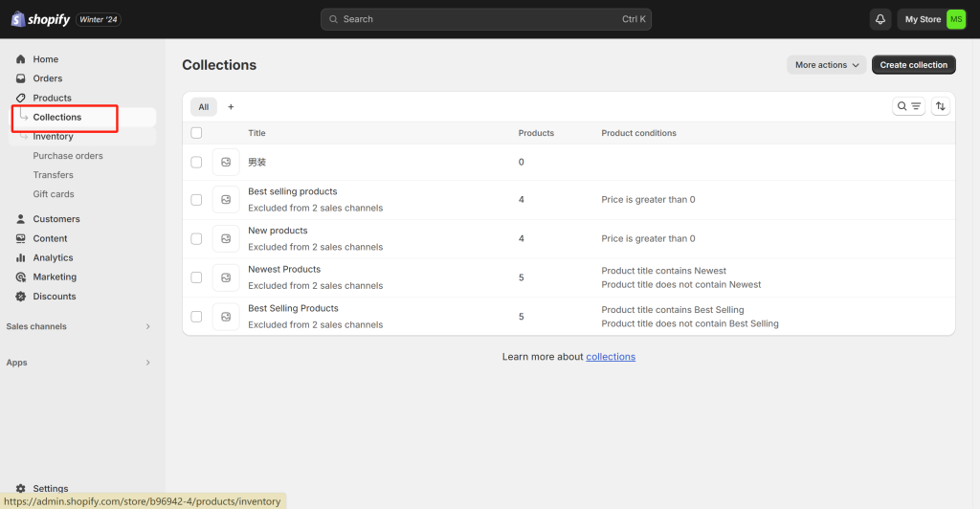Check the Newest Products row checkbox
The image size is (980, 509).
tap(196, 277)
